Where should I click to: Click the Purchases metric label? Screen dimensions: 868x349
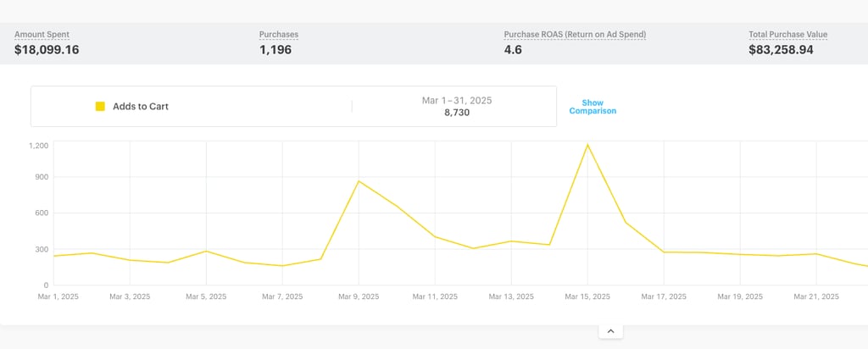coord(279,35)
